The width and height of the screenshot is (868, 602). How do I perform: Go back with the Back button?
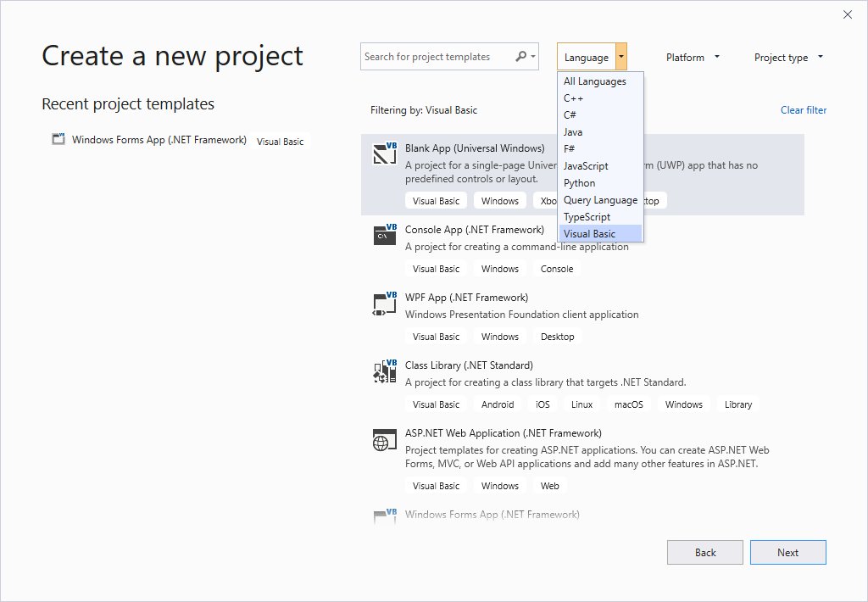pos(704,552)
